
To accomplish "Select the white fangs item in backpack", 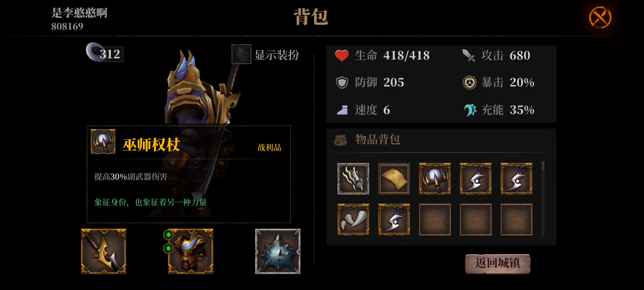I will pyautogui.click(x=353, y=219).
